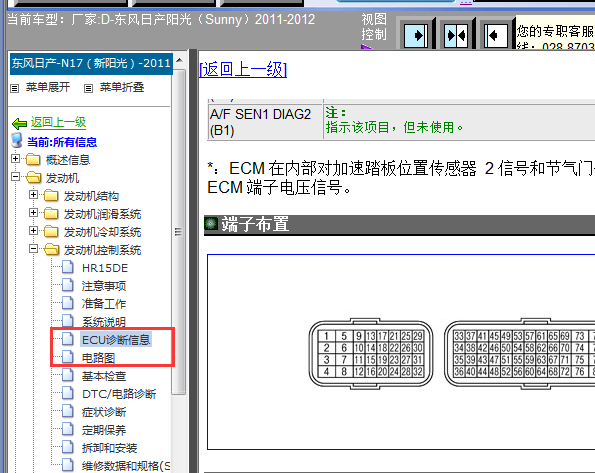Click the 发动机冷却系统 folder icon
This screenshot has width=595, height=473.
pyautogui.click(x=51, y=231)
